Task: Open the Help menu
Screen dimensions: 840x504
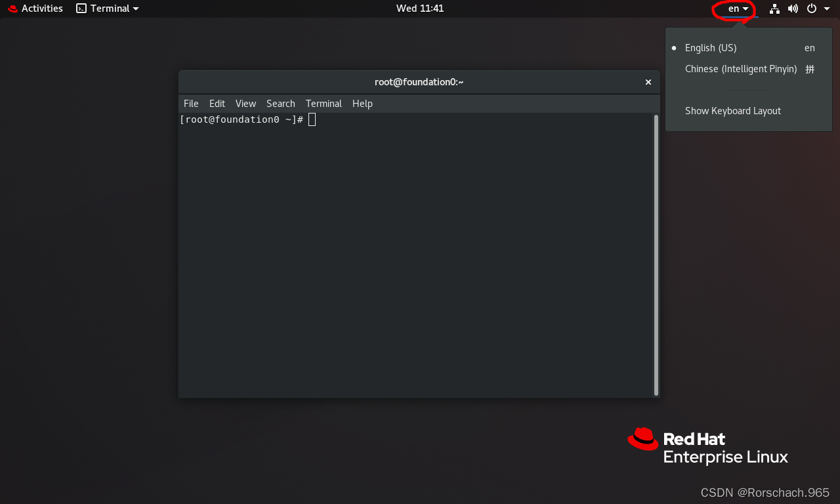Action: (x=362, y=103)
